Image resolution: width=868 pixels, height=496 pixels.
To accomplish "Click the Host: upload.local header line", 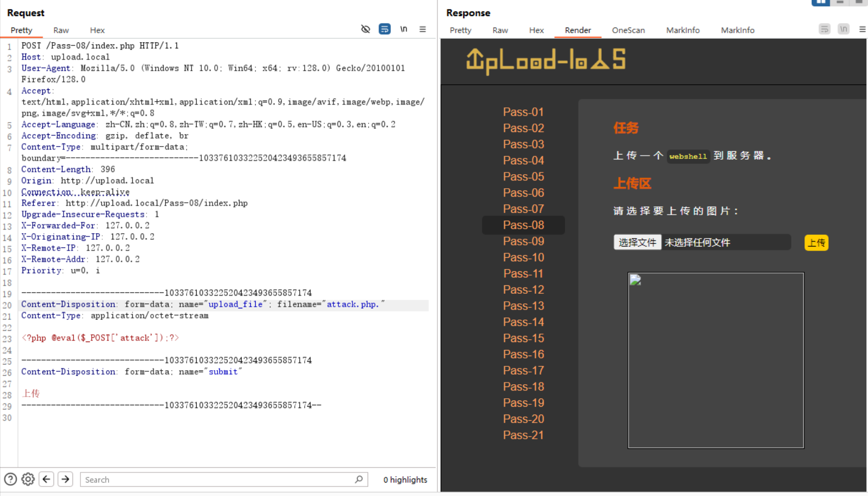I will tap(66, 57).
